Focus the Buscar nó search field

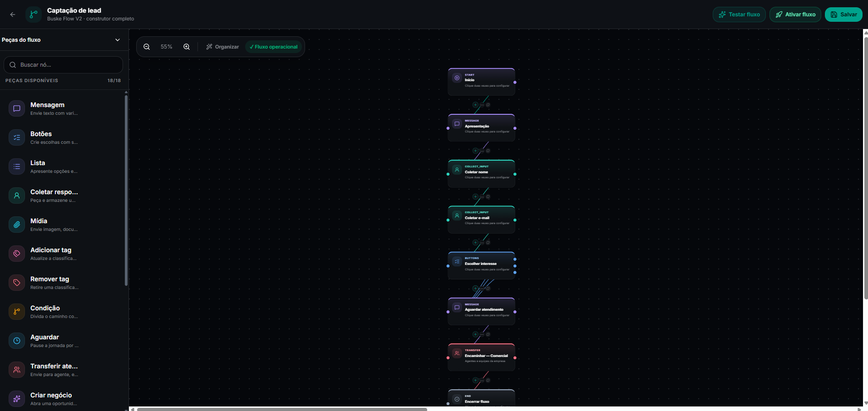coord(63,65)
